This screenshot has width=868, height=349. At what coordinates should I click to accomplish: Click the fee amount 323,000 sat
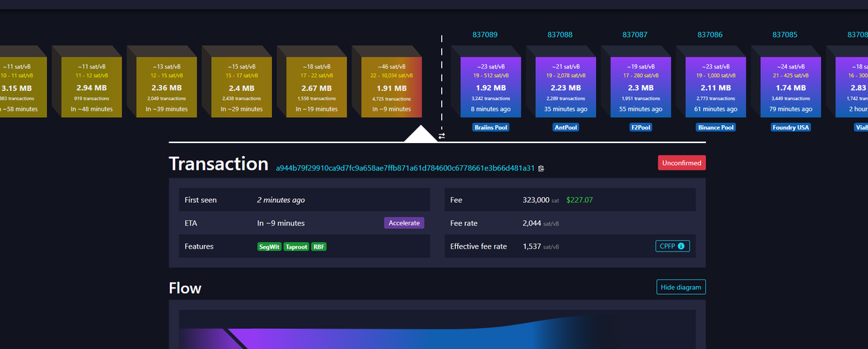coord(541,199)
